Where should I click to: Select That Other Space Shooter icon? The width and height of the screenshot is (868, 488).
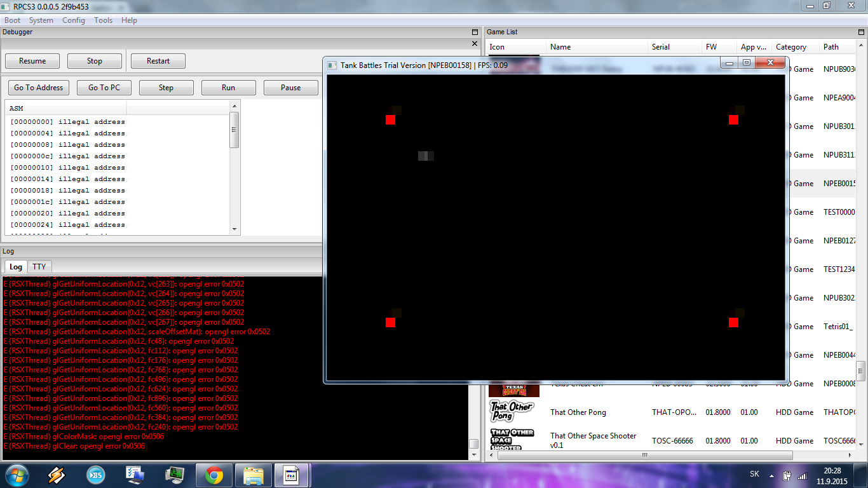point(512,440)
